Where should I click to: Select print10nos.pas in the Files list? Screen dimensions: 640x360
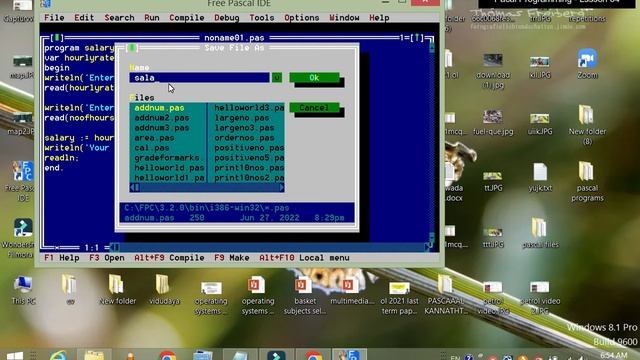(x=249, y=168)
